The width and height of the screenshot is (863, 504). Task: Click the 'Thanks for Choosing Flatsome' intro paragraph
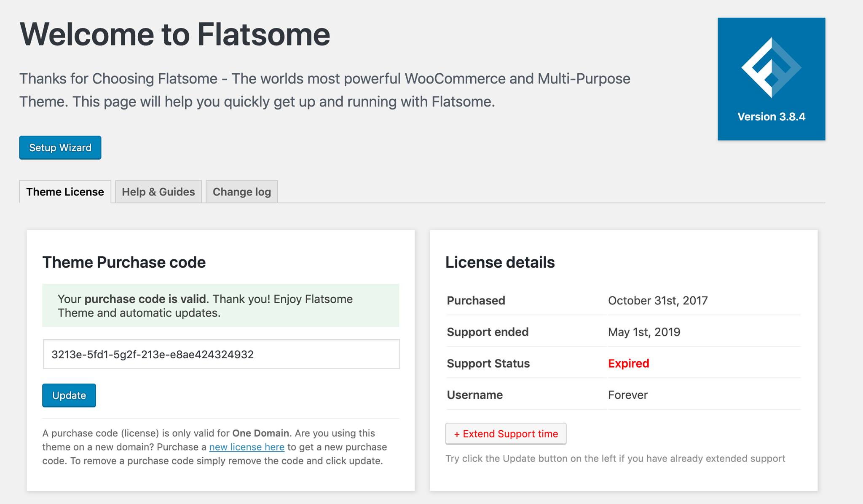click(x=324, y=90)
